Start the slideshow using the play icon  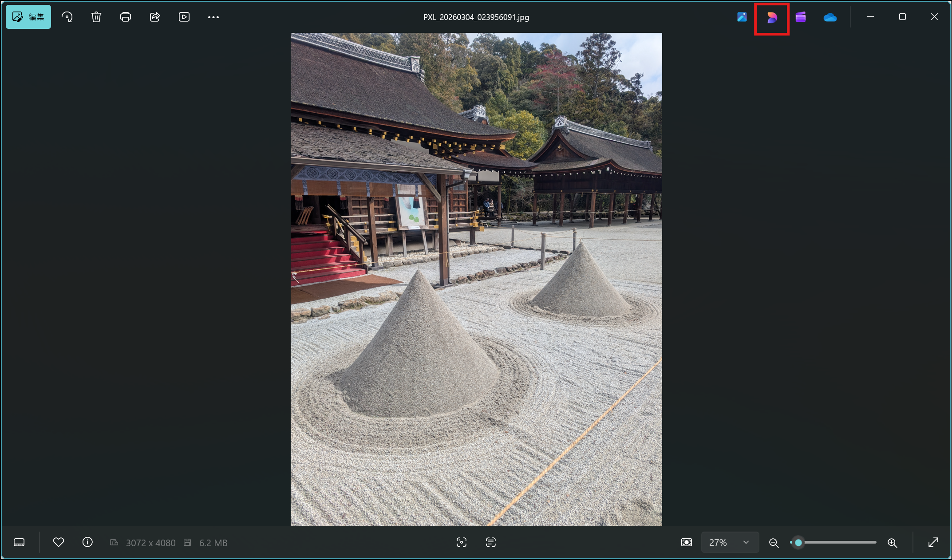coord(184,17)
